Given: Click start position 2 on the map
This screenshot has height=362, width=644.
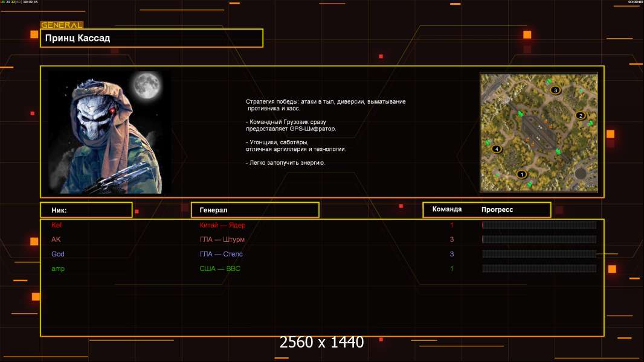Looking at the screenshot, I should (x=581, y=115).
